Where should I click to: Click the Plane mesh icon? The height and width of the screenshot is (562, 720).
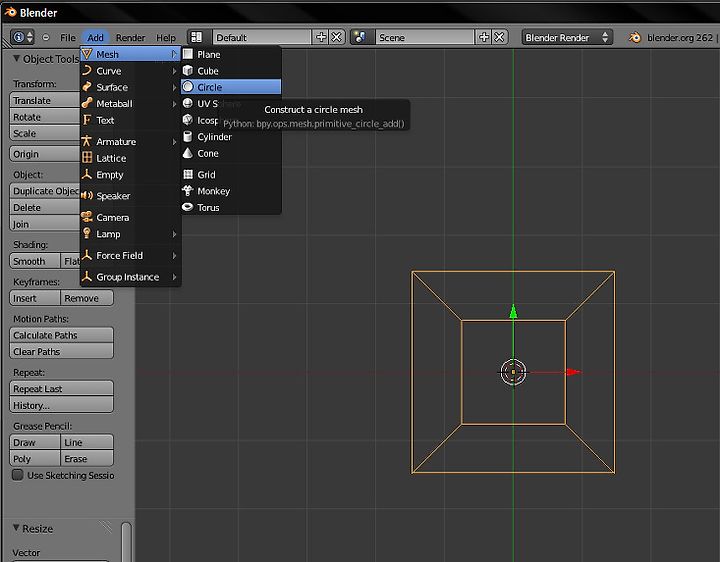pyautogui.click(x=188, y=54)
